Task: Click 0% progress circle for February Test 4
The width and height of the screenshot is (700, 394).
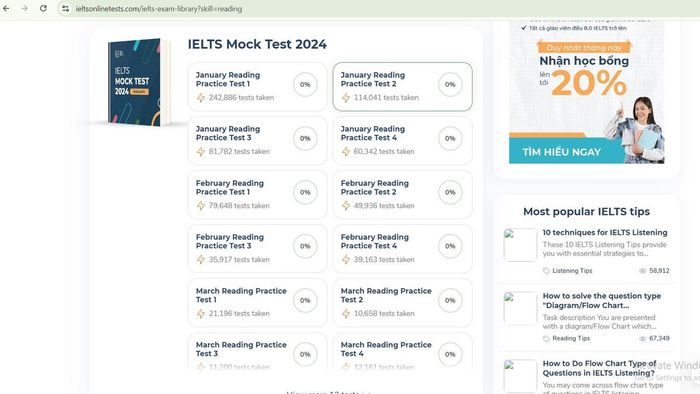Action: pos(450,246)
